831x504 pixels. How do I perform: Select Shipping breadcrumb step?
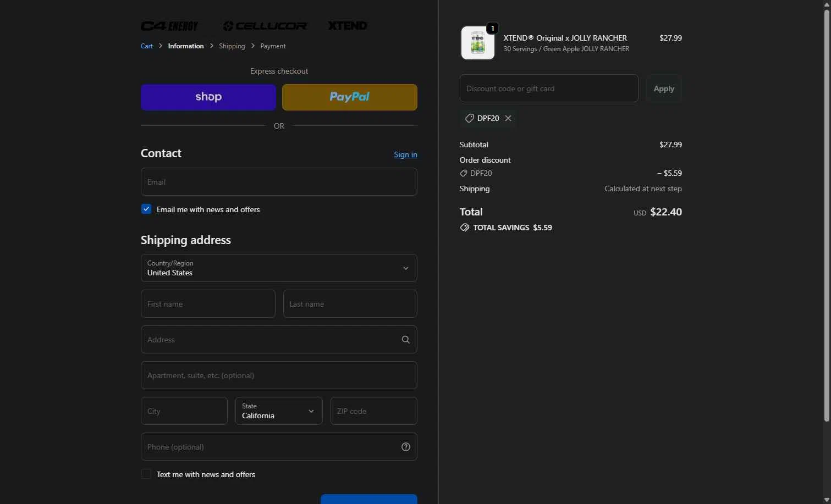232,46
